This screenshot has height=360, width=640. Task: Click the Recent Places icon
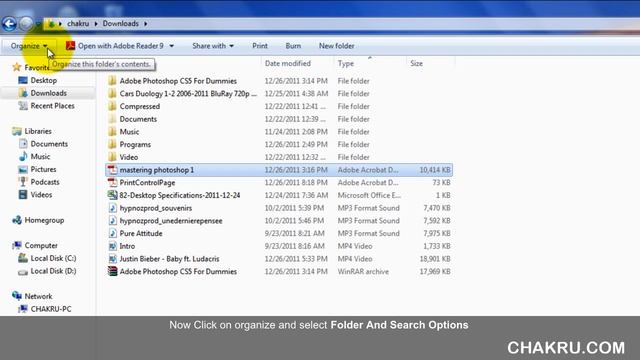point(23,106)
